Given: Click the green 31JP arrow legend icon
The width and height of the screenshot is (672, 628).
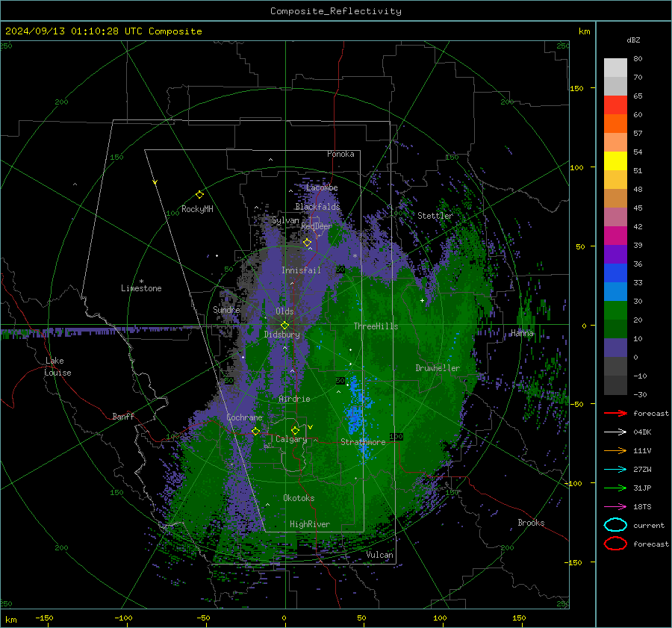Looking at the screenshot, I should (615, 488).
